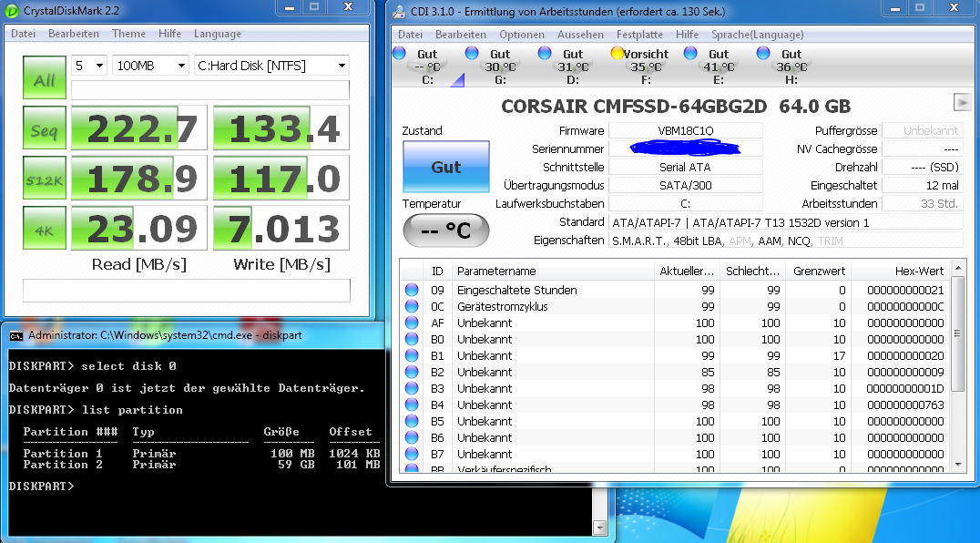980x543 pixels.
Task: Select drive G: status icon at 30 °C
Action: point(472,53)
